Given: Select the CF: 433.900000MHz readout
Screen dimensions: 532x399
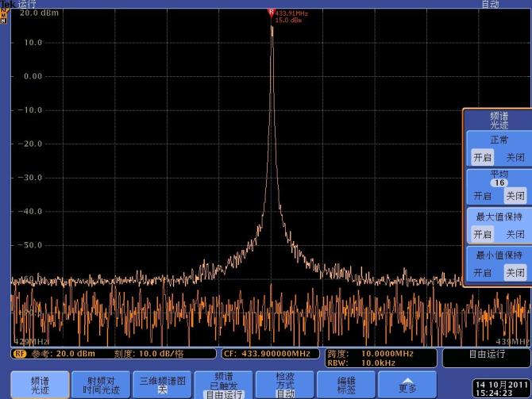Looking at the screenshot, I should pyautogui.click(x=270, y=354).
